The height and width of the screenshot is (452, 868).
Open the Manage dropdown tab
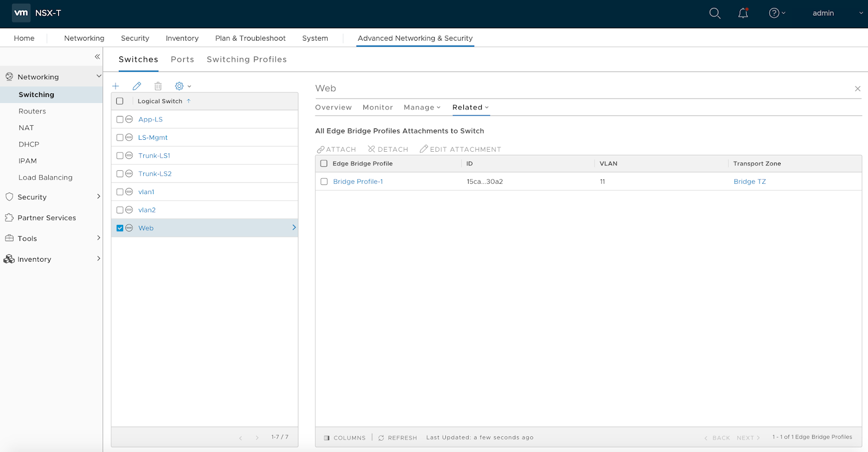(x=422, y=107)
